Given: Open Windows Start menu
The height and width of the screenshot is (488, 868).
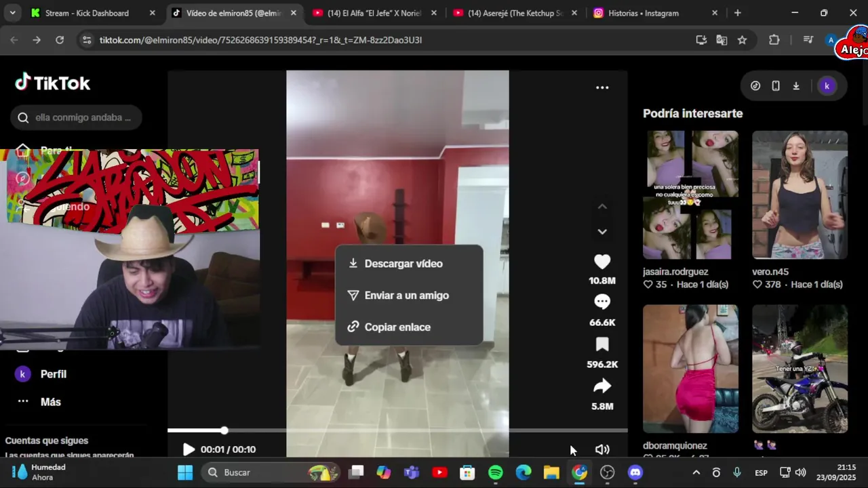Looking at the screenshot, I should [185, 472].
